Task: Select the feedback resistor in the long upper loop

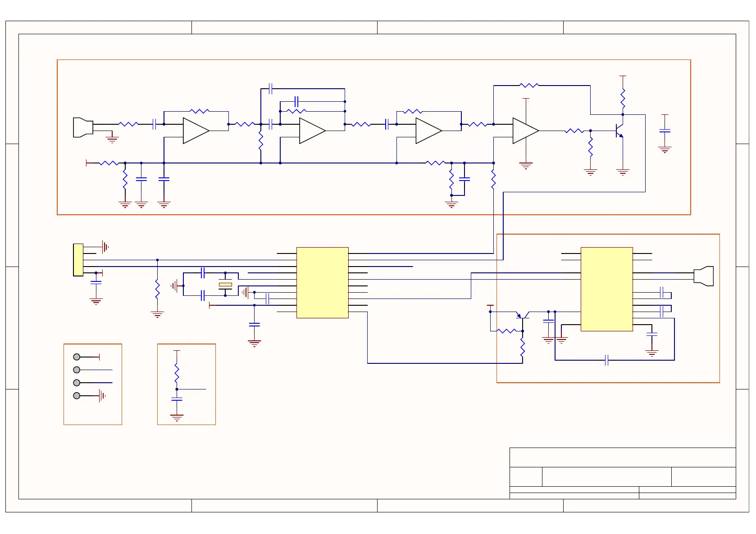Action: click(x=529, y=85)
